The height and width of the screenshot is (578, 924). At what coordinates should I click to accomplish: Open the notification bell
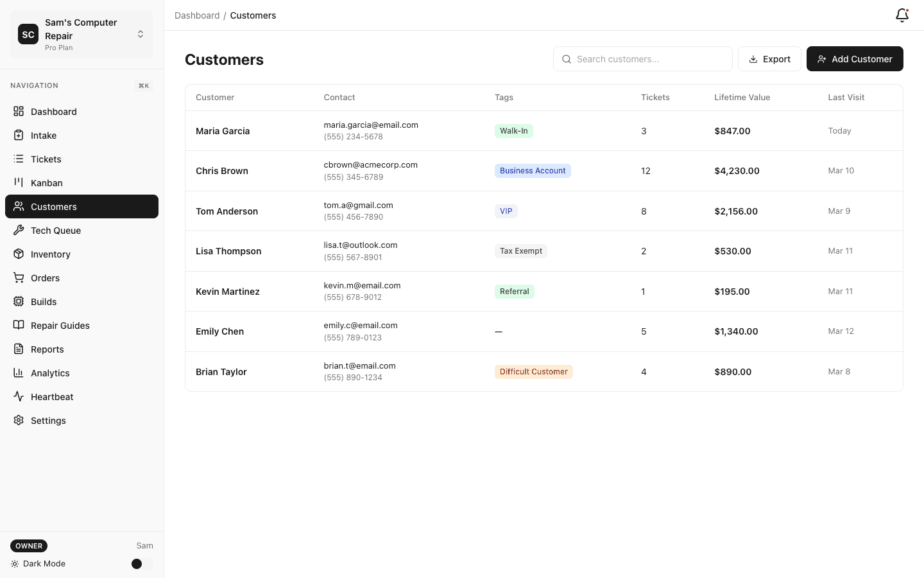point(902,15)
